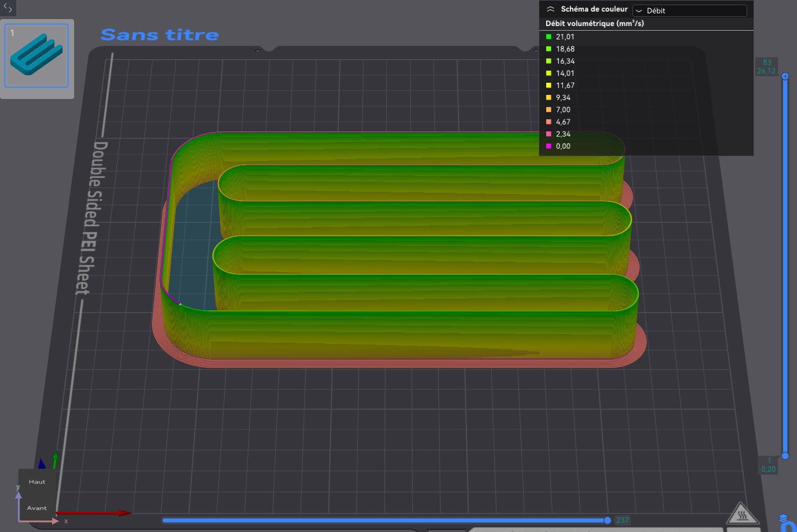Open the Débit color scheme dropdown
The image size is (797, 532).
coord(689,10)
